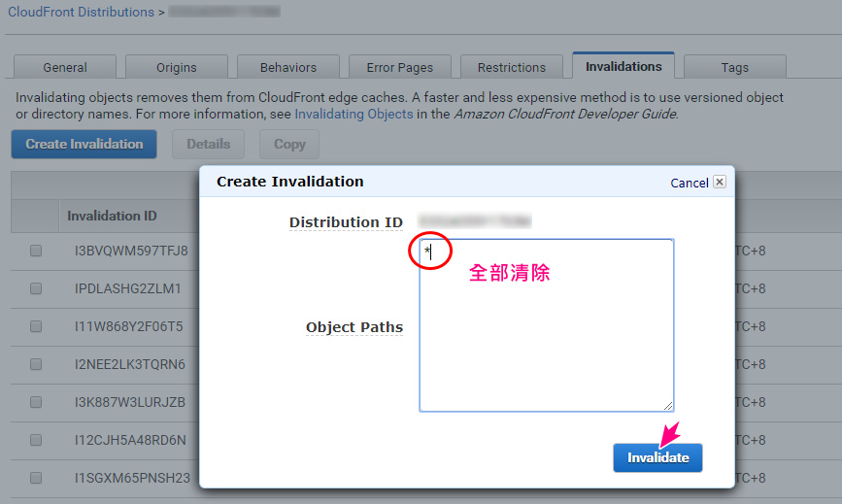Image resolution: width=842 pixels, height=504 pixels.
Task: Click the Object Paths label
Action: (354, 327)
